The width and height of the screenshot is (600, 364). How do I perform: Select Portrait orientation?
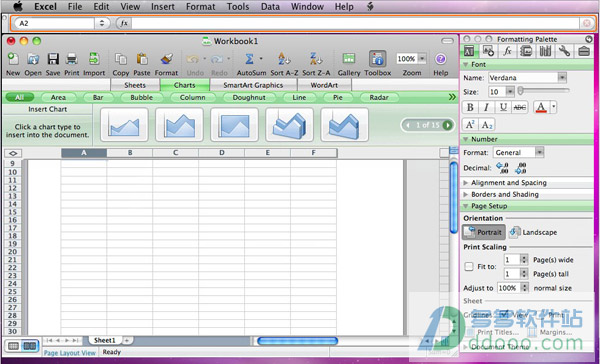tap(484, 232)
